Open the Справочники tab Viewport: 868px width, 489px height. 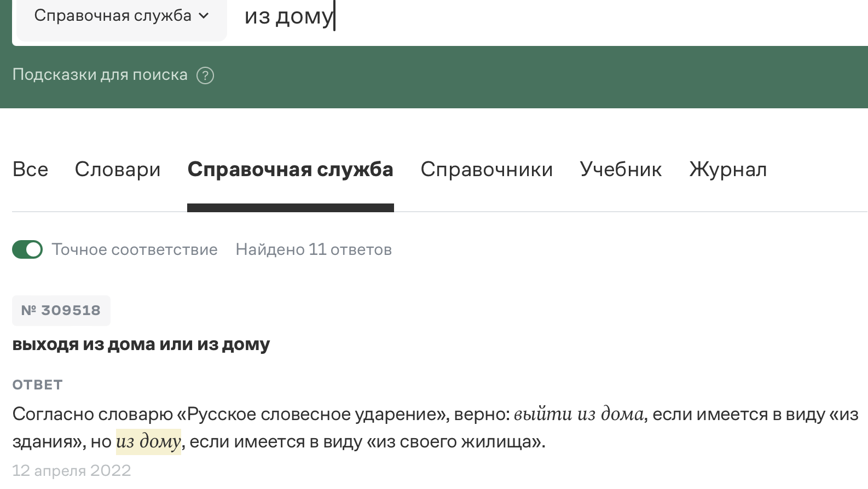[x=487, y=170]
